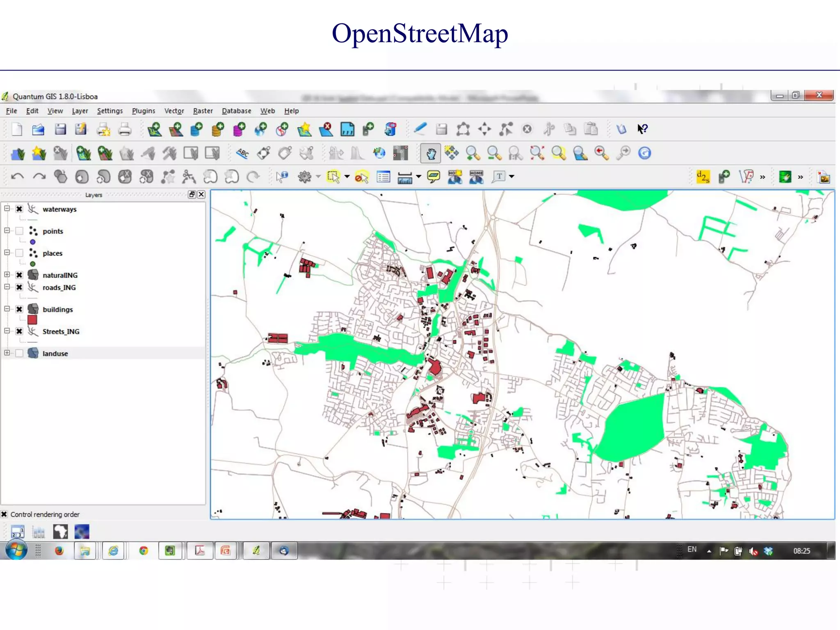Image resolution: width=840 pixels, height=630 pixels.
Task: Click the Save Project floppy icon
Action: [x=60, y=130]
